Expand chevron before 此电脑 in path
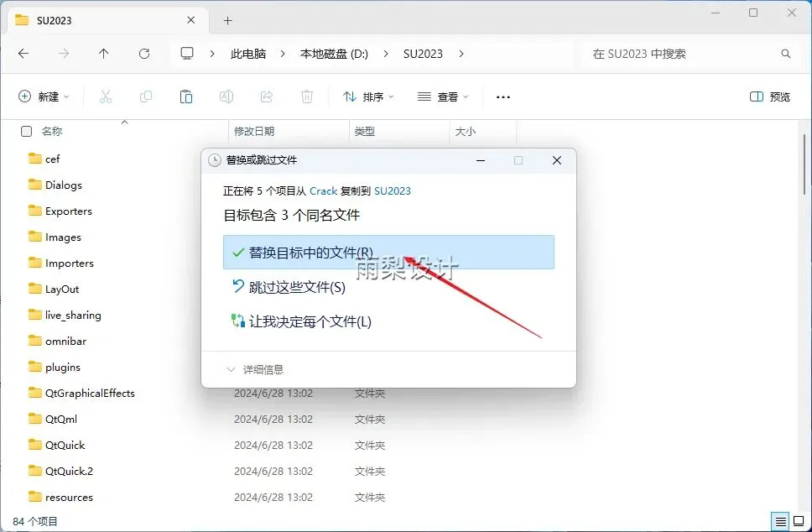Image resolution: width=812 pixels, height=532 pixels. click(x=212, y=54)
